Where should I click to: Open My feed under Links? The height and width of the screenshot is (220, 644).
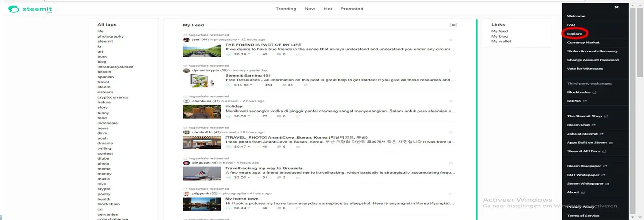click(499, 31)
